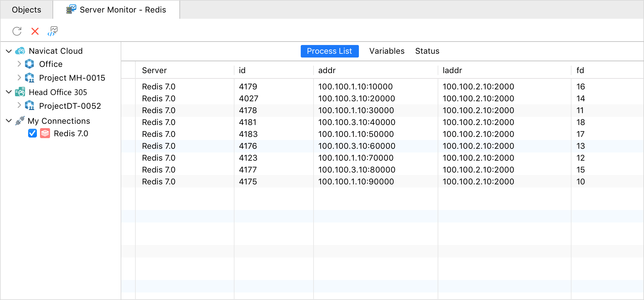
Task: Select the Redis 7.0 connection label
Action: pos(71,133)
